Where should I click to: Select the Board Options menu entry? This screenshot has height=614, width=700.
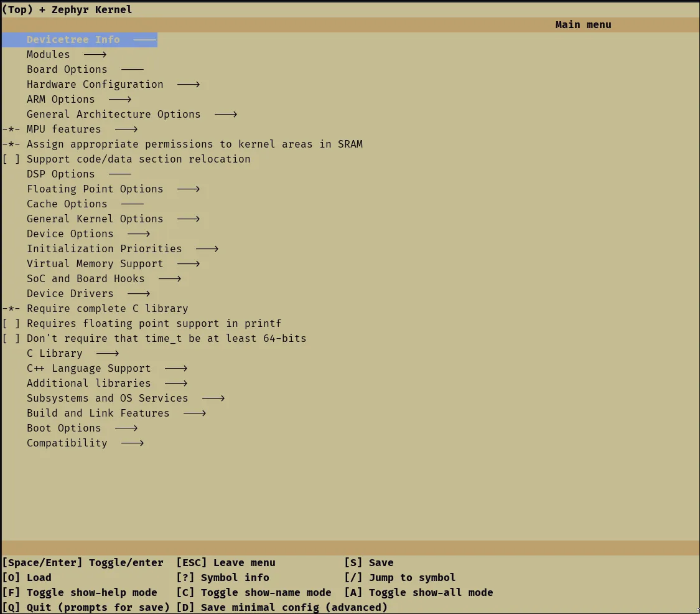click(x=67, y=70)
